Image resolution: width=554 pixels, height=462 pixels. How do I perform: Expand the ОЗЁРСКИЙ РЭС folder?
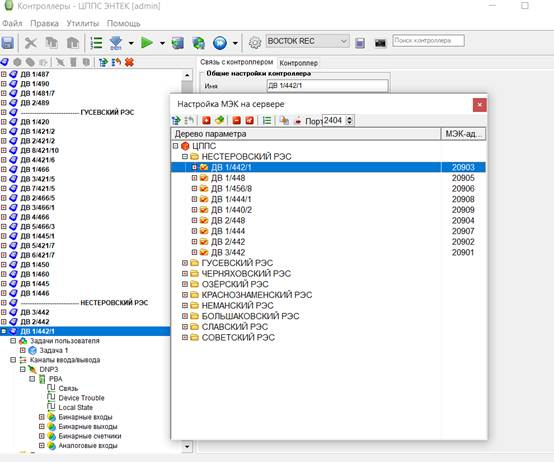pos(184,284)
